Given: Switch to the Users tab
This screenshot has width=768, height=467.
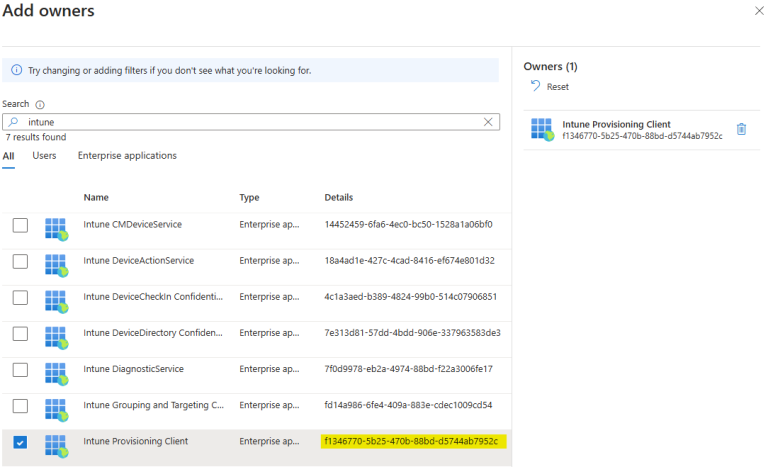Looking at the screenshot, I should [44, 156].
